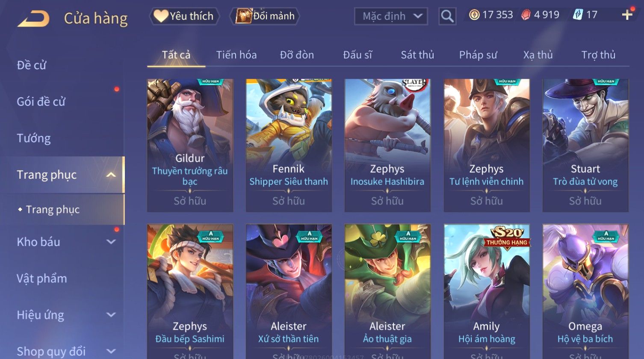Expand the Kho báu sidebar section
Screen dimensions: 644x359
[x=62, y=242]
